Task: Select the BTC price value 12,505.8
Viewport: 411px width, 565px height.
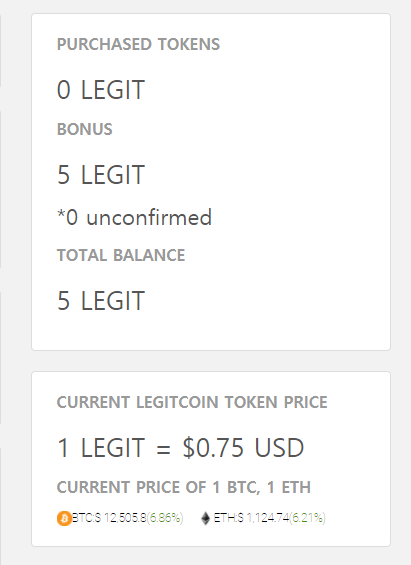Action: (125, 518)
